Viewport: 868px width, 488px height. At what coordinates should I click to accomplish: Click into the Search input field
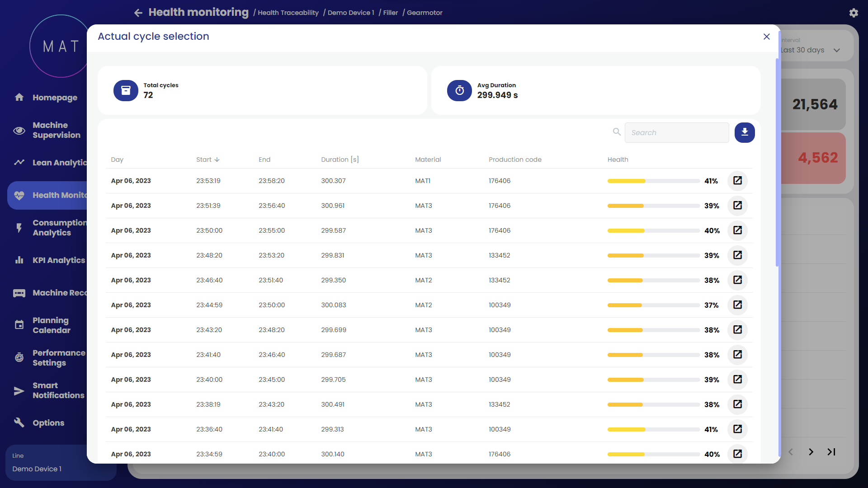[x=676, y=132]
